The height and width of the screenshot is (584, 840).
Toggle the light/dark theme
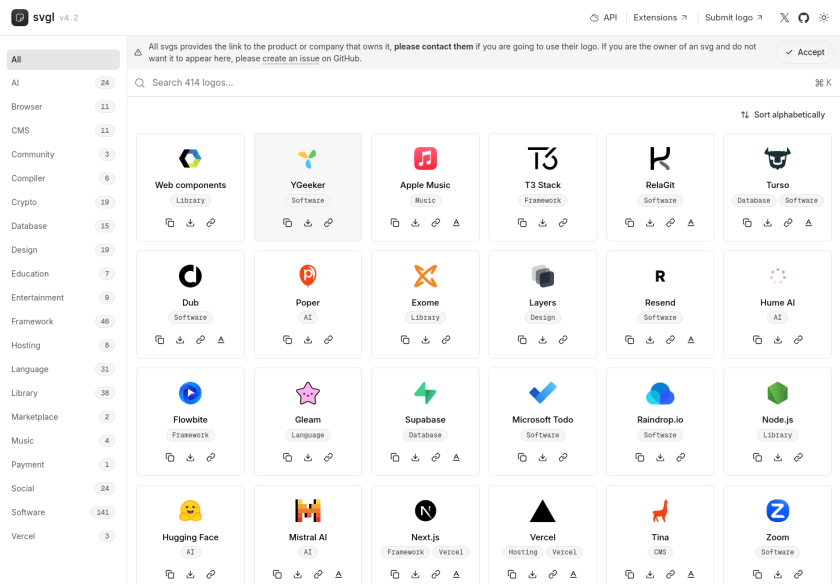(824, 18)
